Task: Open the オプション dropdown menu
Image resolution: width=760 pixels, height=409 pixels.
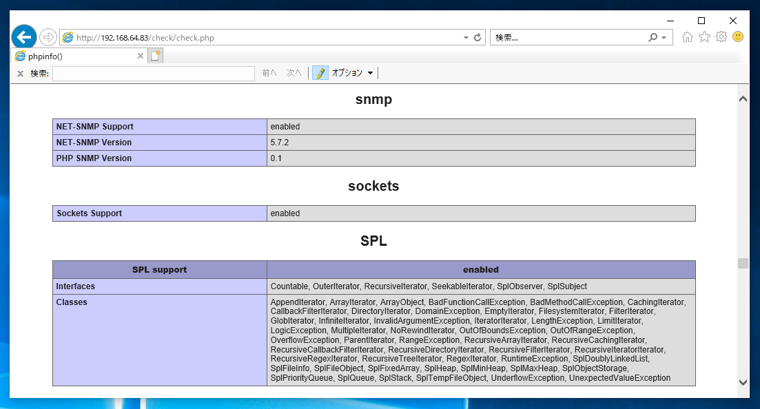Action: (352, 73)
